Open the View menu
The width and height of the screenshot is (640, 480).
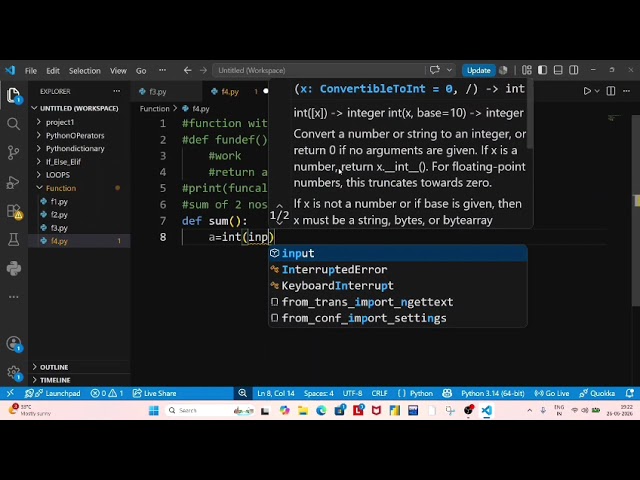coord(118,71)
